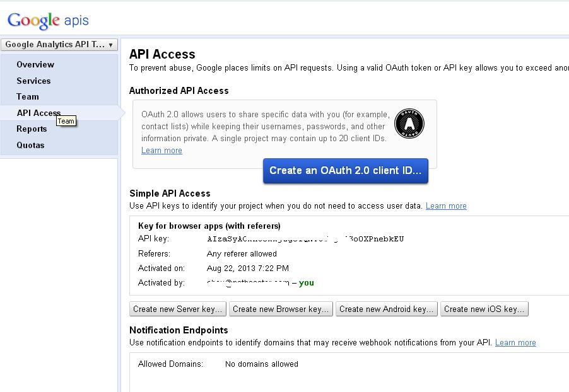Click 'Any referer allowed' text
The height and width of the screenshot is (392, 569).
(242, 254)
